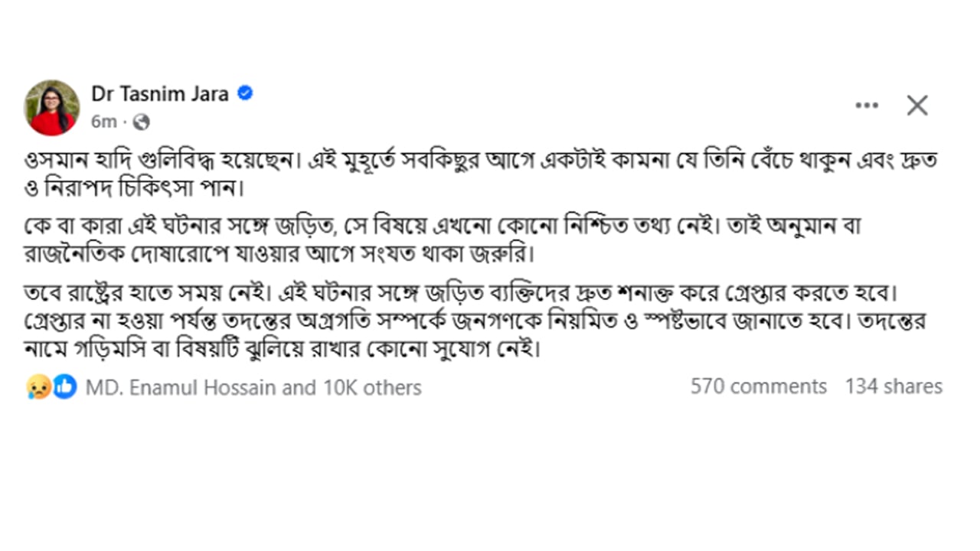
Task: View the 570 comments
Action: pos(760,386)
